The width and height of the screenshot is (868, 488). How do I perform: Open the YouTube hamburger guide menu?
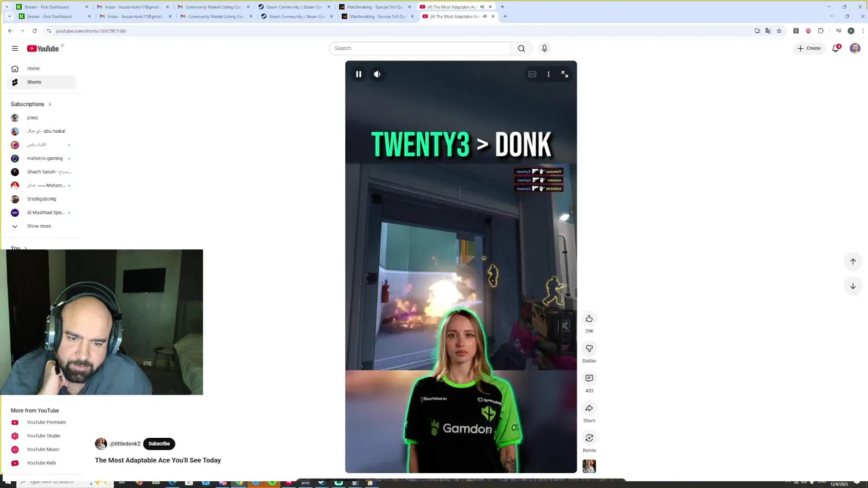[x=15, y=48]
